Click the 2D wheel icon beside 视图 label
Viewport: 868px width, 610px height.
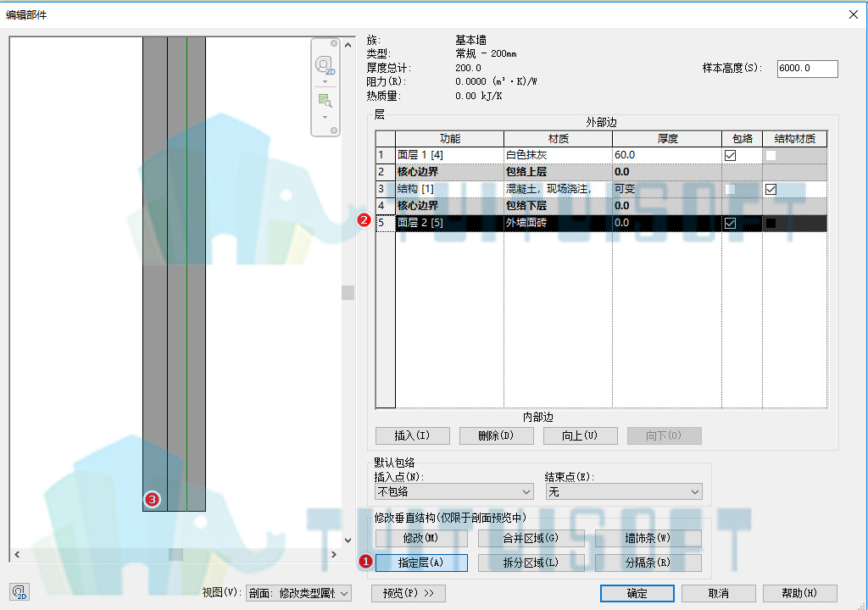[19, 591]
